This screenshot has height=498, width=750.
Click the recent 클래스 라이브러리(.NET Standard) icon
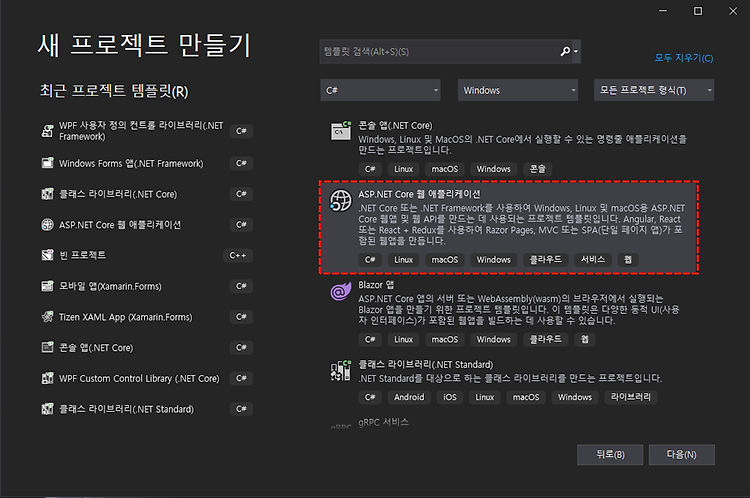pos(47,409)
